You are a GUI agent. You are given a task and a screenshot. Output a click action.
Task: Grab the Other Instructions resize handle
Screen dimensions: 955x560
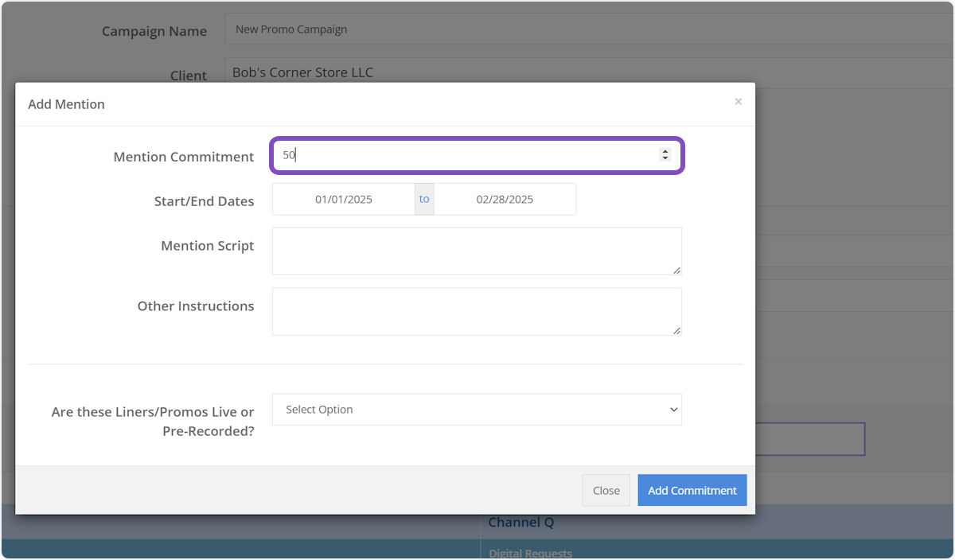pos(676,331)
